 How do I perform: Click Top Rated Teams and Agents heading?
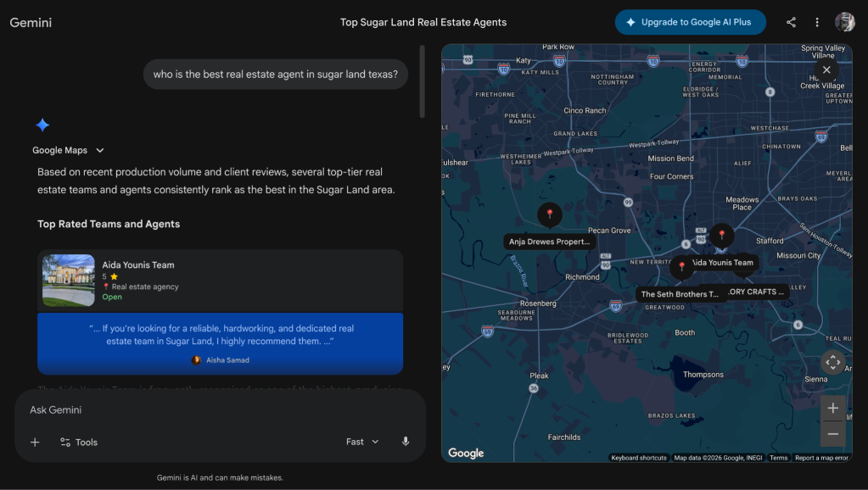pos(109,224)
